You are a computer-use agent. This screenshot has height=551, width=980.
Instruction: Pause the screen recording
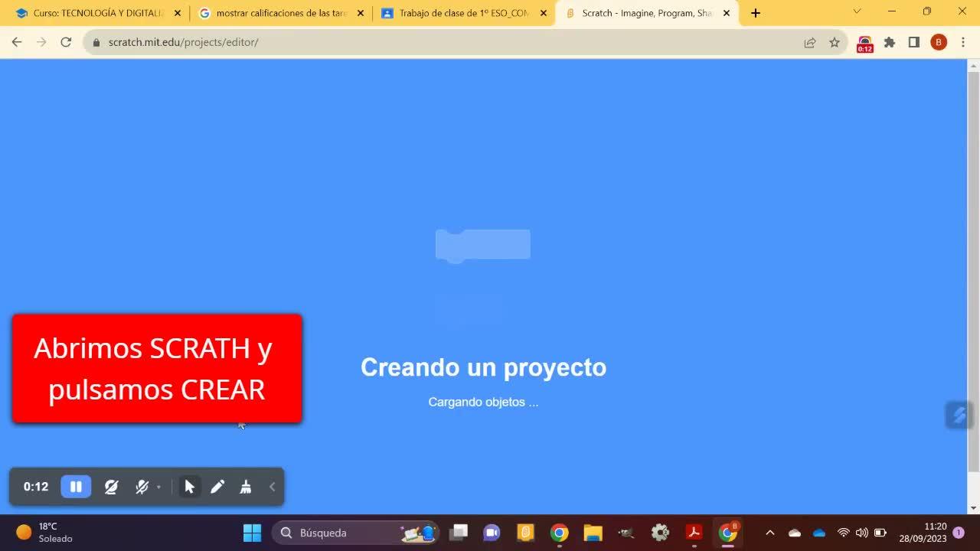[x=76, y=487]
